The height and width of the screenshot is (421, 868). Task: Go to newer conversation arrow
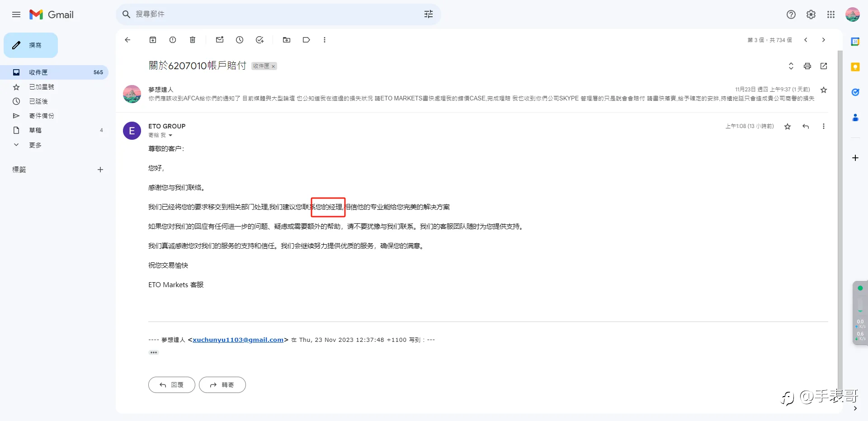click(x=806, y=40)
